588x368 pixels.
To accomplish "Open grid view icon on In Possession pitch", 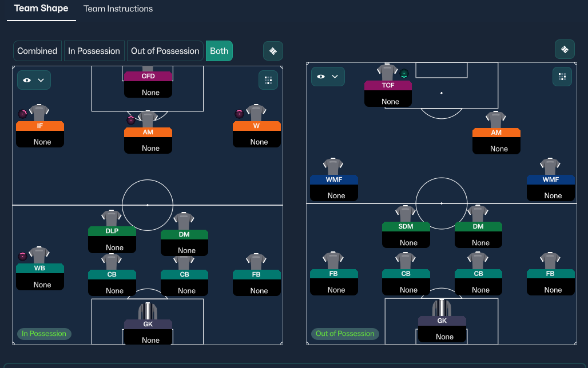I will click(268, 80).
